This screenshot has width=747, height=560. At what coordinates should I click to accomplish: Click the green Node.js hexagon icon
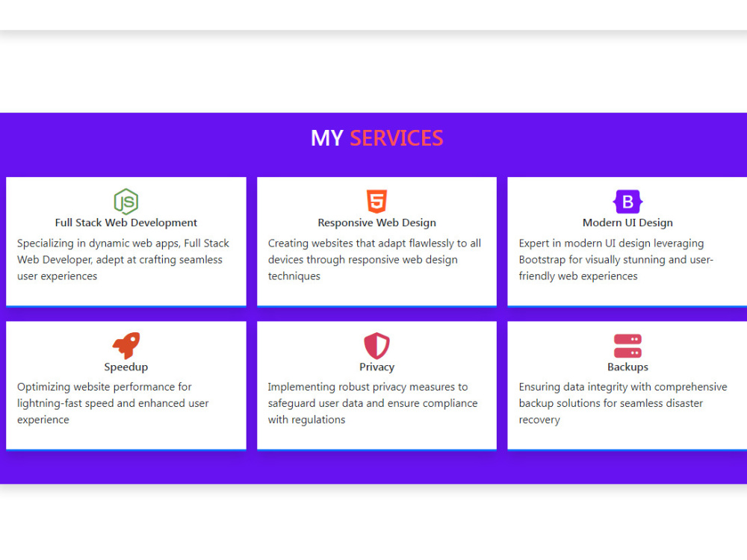125,201
